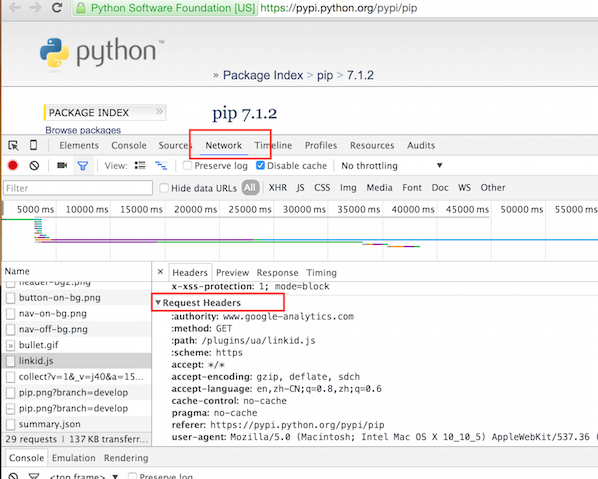Image resolution: width=598 pixels, height=479 pixels.
Task: Click the console drawer filter funnel icon
Action: [34, 476]
